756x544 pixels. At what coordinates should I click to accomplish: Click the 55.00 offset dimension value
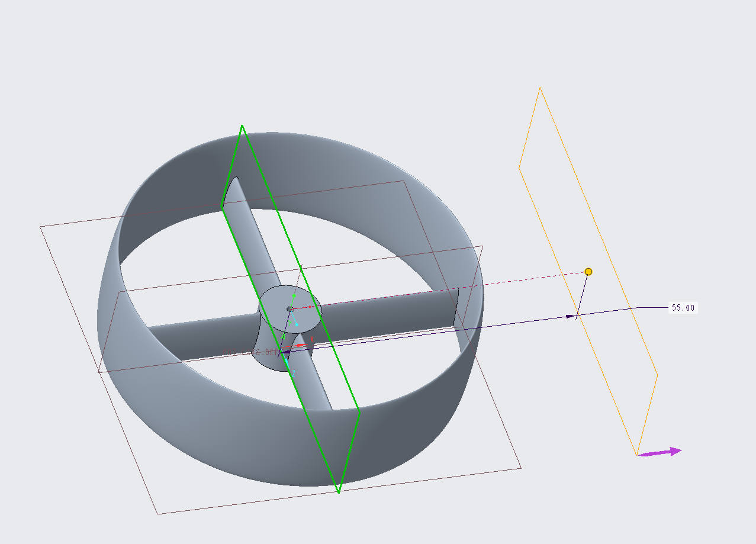pos(683,308)
